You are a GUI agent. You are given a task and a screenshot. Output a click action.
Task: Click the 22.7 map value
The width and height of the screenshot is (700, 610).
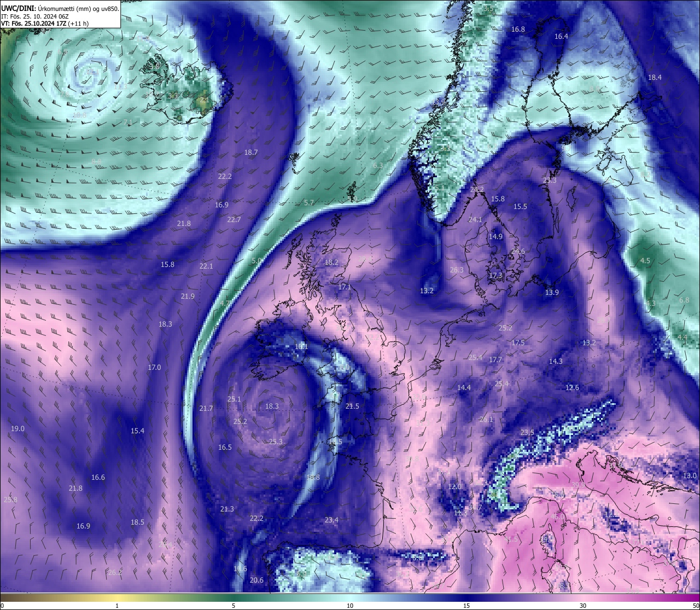(234, 220)
